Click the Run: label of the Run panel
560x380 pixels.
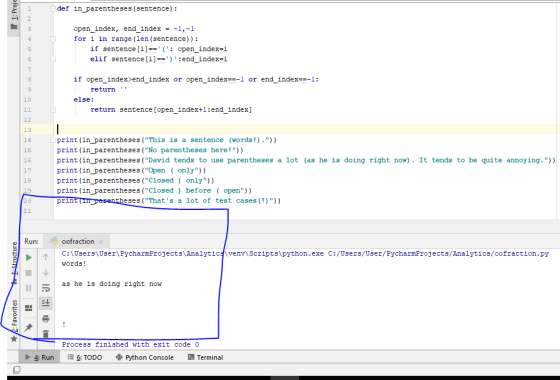coord(31,241)
